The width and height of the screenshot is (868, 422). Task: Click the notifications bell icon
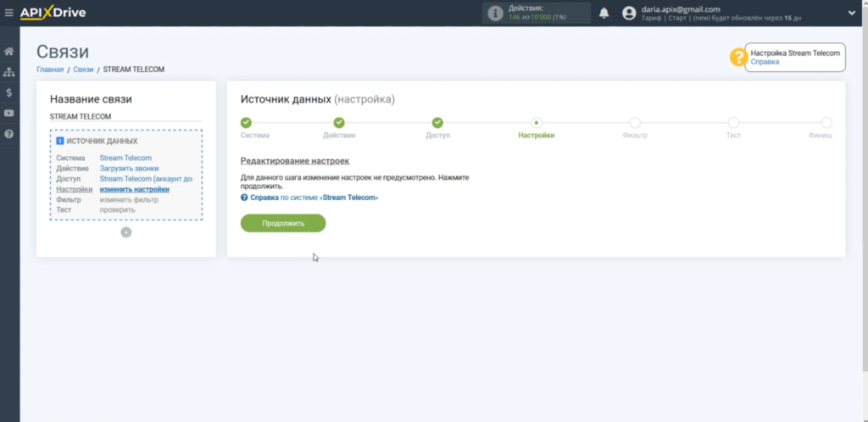tap(604, 13)
